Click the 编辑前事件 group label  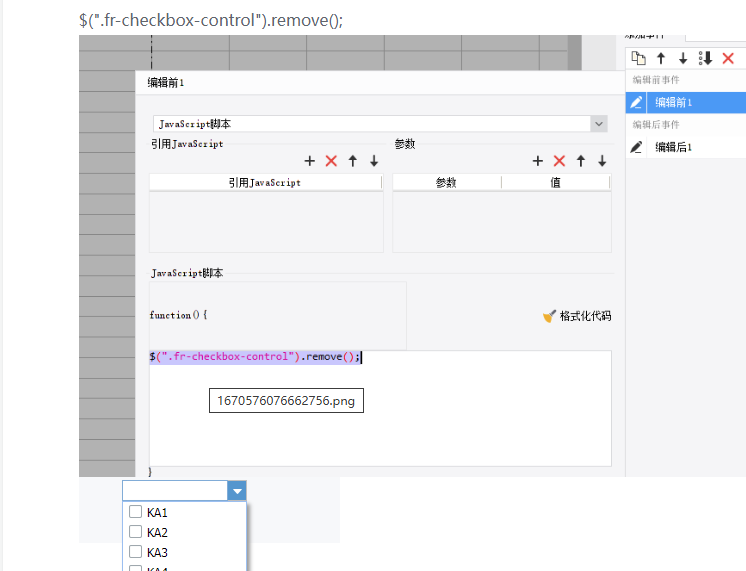[x=656, y=80]
